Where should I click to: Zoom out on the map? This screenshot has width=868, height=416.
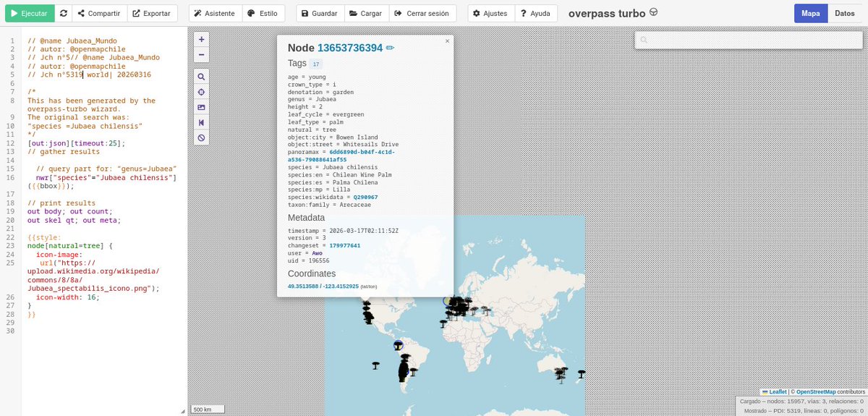[201, 54]
